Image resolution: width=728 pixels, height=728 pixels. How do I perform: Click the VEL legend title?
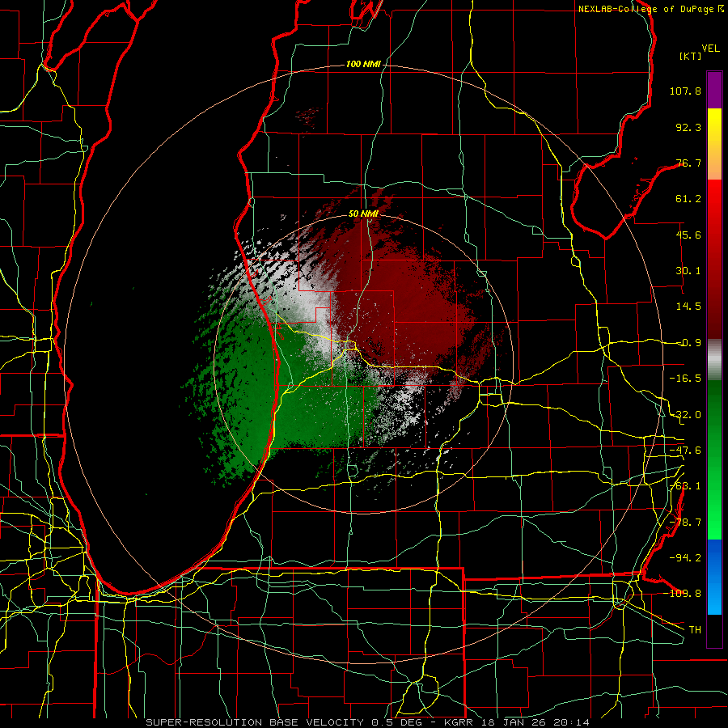coord(710,49)
